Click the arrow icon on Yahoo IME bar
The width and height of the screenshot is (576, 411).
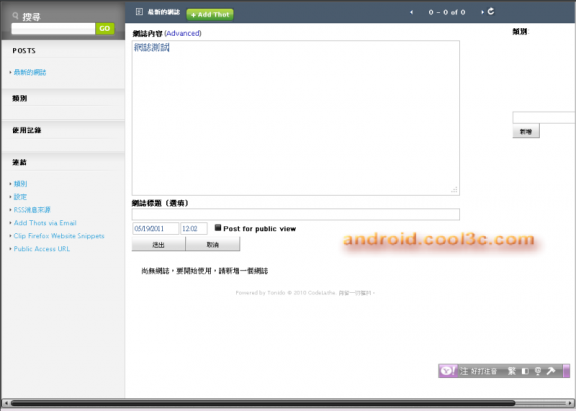(x=551, y=371)
